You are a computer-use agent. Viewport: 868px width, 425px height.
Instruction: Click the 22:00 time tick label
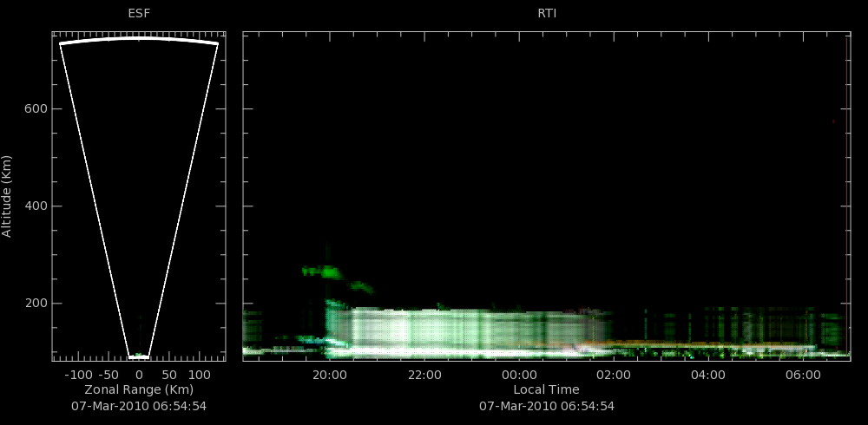pyautogui.click(x=424, y=376)
